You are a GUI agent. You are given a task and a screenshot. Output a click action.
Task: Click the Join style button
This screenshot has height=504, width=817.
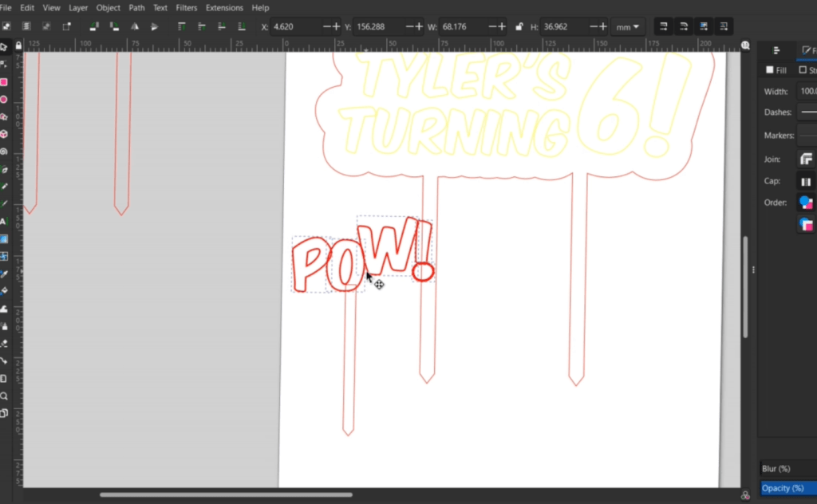point(806,159)
